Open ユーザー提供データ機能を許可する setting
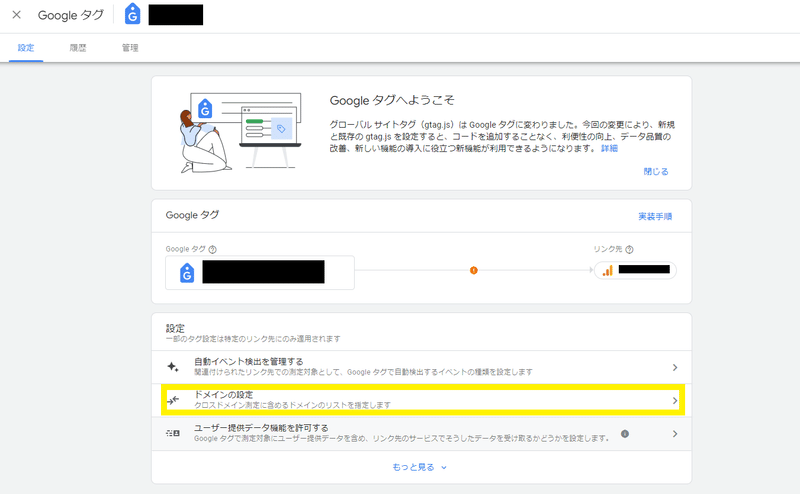 [x=422, y=433]
